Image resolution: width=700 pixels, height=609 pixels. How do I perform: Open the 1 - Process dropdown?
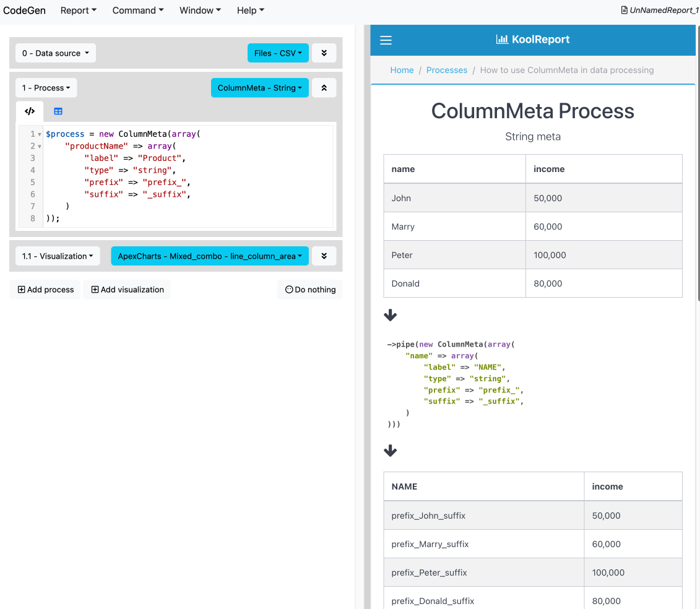pos(46,88)
